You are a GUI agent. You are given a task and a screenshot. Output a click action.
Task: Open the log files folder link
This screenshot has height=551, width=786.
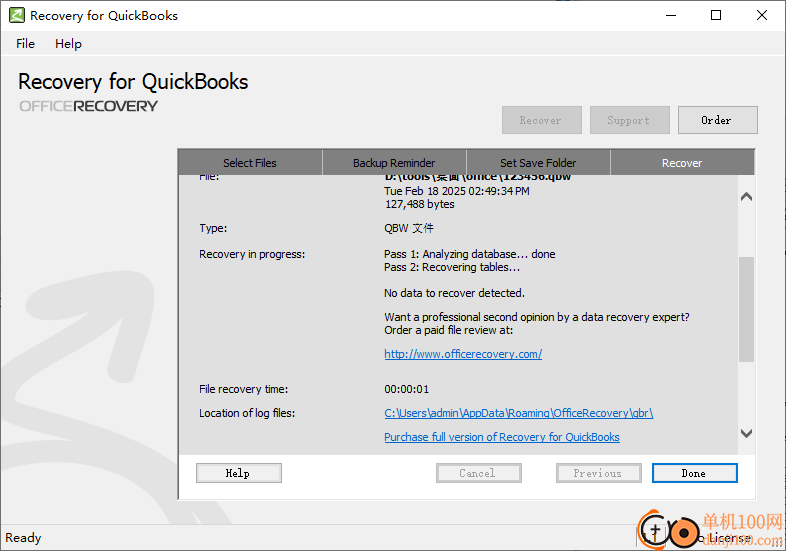coord(518,413)
